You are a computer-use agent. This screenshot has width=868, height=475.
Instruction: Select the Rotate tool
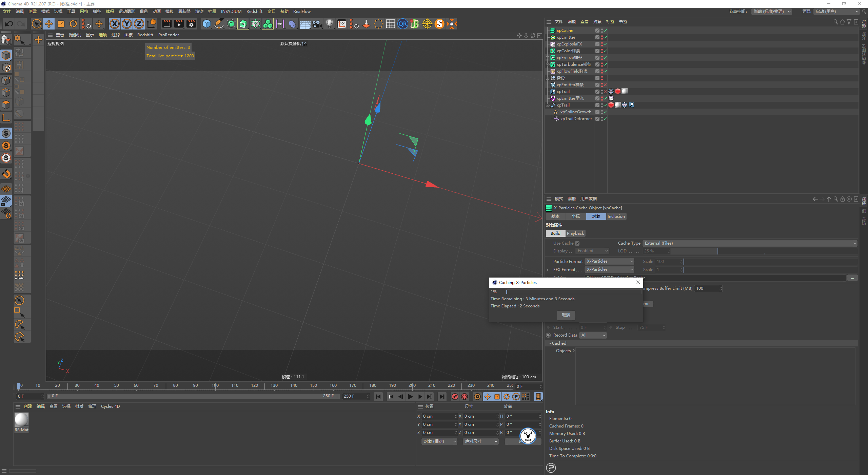(x=73, y=24)
